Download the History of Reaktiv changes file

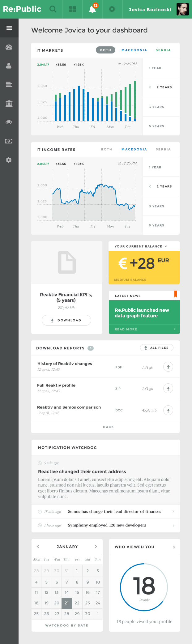click(168, 367)
